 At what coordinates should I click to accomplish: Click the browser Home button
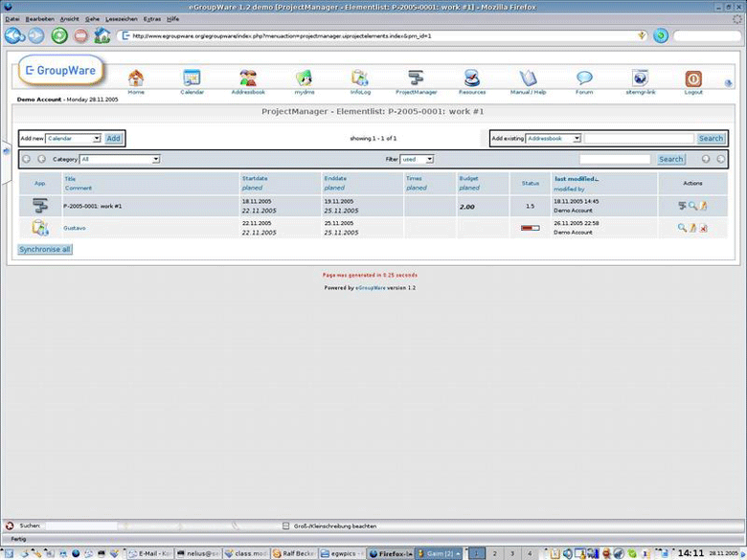click(x=102, y=35)
